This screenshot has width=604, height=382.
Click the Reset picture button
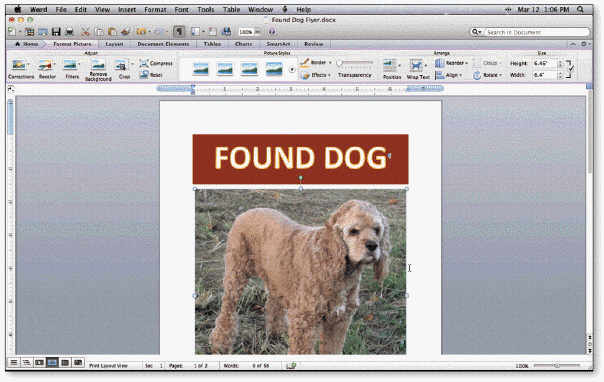tap(151, 75)
